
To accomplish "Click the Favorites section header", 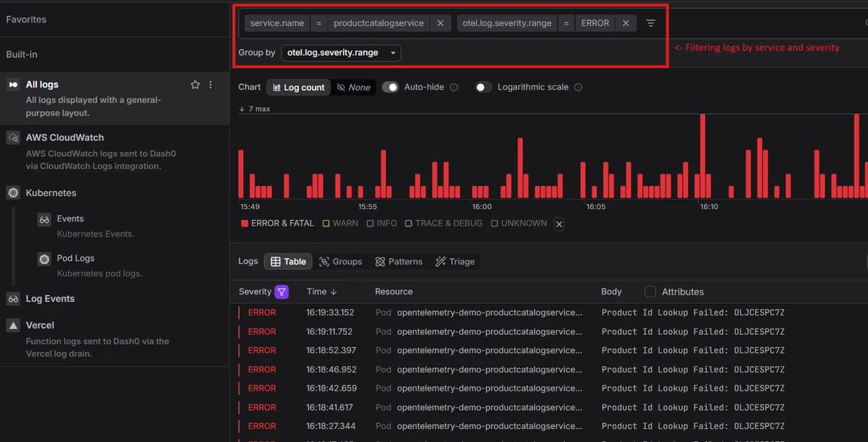I will [x=26, y=20].
